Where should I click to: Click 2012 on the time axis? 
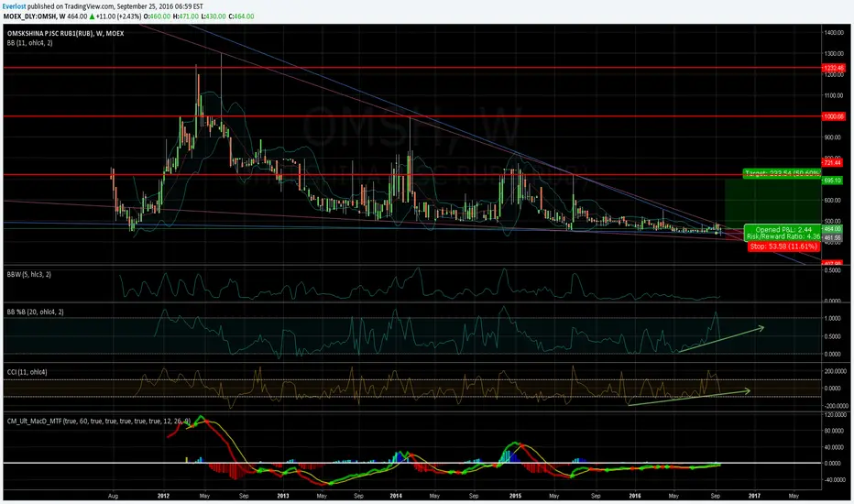[x=163, y=496]
